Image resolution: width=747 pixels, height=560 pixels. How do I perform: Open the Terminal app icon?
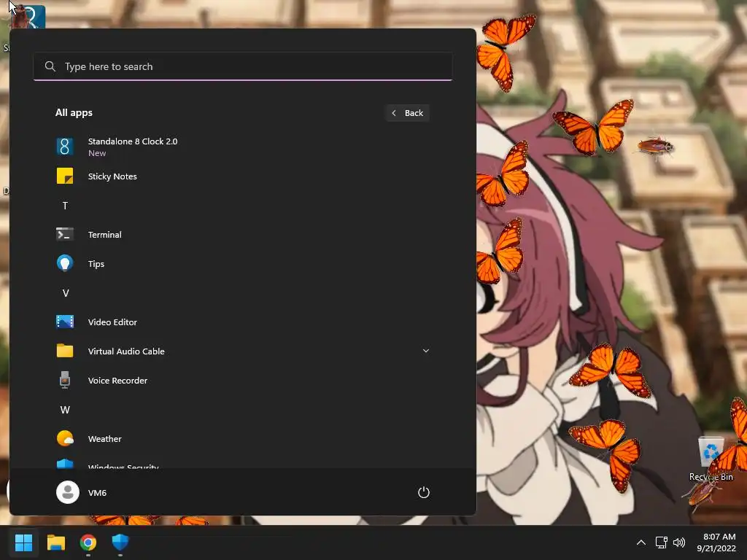(65, 234)
